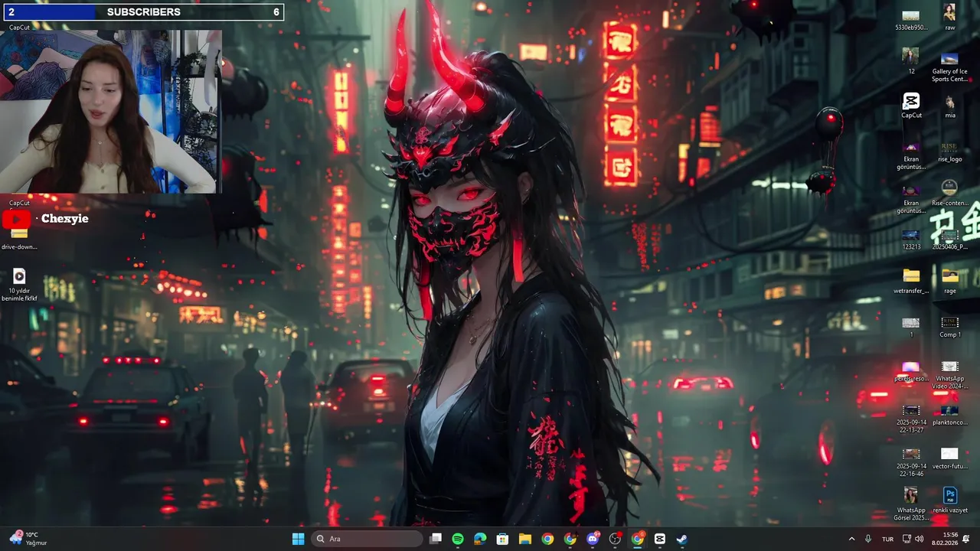The image size is (980, 551).
Task: Open the weather widget showing 10°C Yağmur
Action: (x=28, y=539)
